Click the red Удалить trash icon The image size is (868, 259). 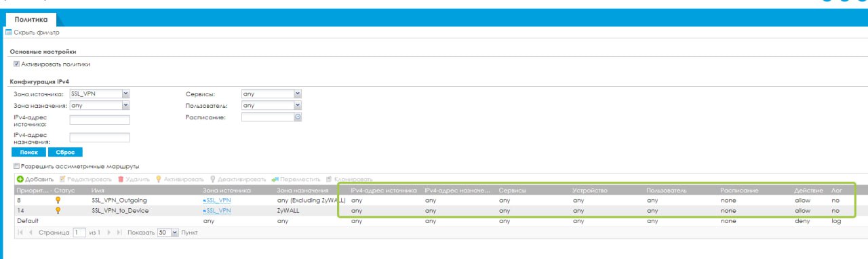pyautogui.click(x=121, y=179)
